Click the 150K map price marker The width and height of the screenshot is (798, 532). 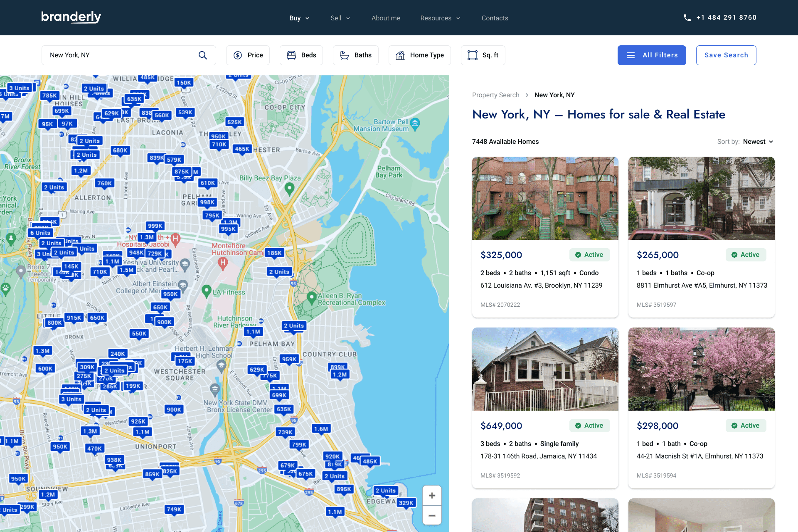click(x=184, y=83)
